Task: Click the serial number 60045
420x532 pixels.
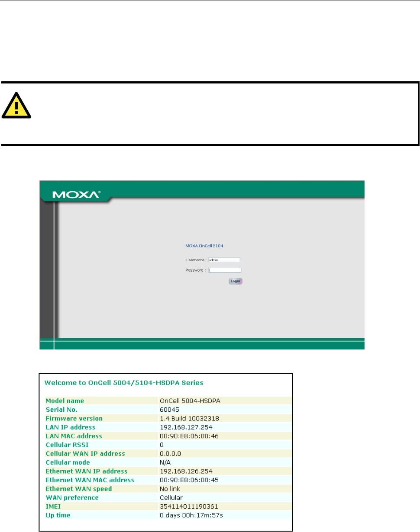Action: click(x=169, y=409)
